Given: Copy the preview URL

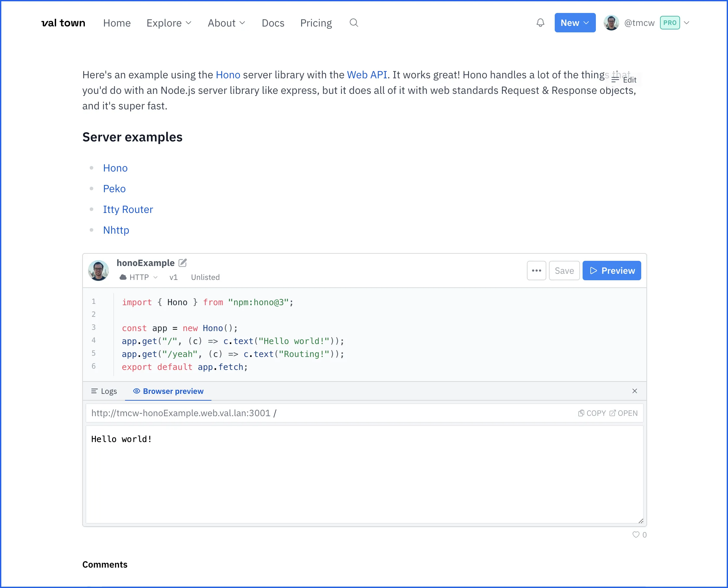Looking at the screenshot, I should click(591, 413).
